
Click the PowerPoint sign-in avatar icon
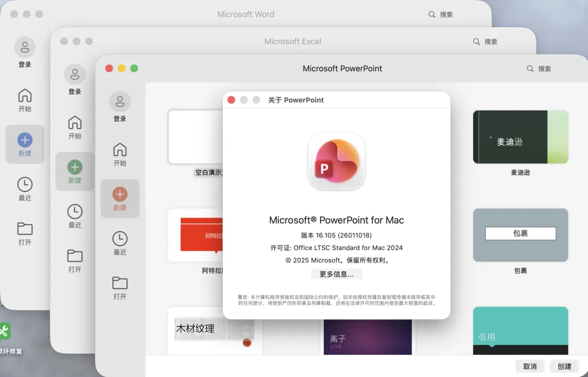(x=120, y=102)
